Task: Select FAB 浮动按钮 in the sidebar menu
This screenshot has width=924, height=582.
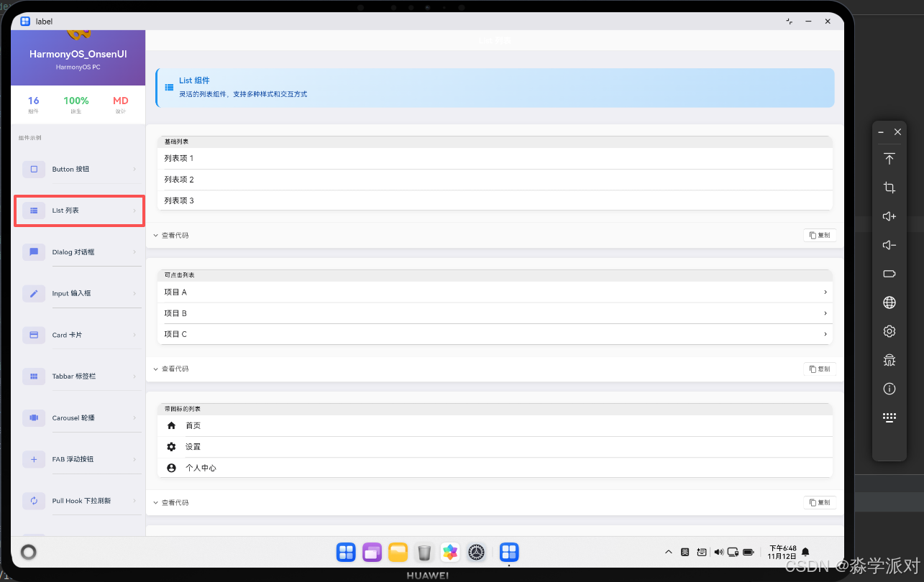Action: (79, 458)
